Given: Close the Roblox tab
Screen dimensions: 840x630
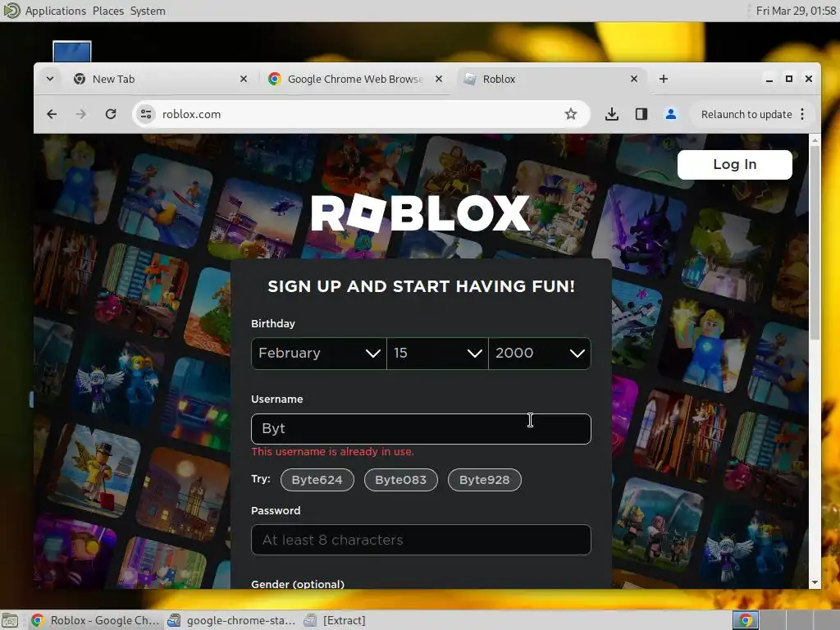Looking at the screenshot, I should tap(634, 79).
